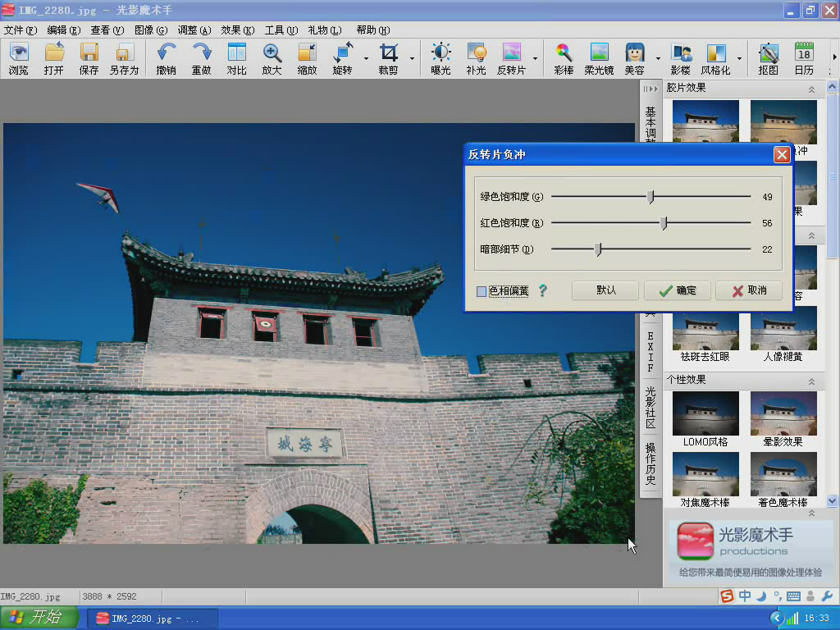Open the 美容 (Beauty) tool icon
Viewport: 840px width, 630px height.
634,58
